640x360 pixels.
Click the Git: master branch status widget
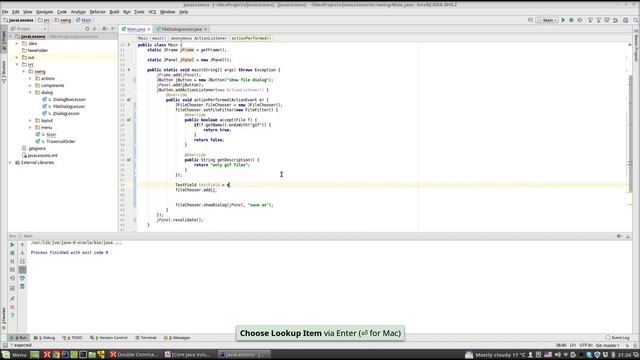click(x=608, y=345)
